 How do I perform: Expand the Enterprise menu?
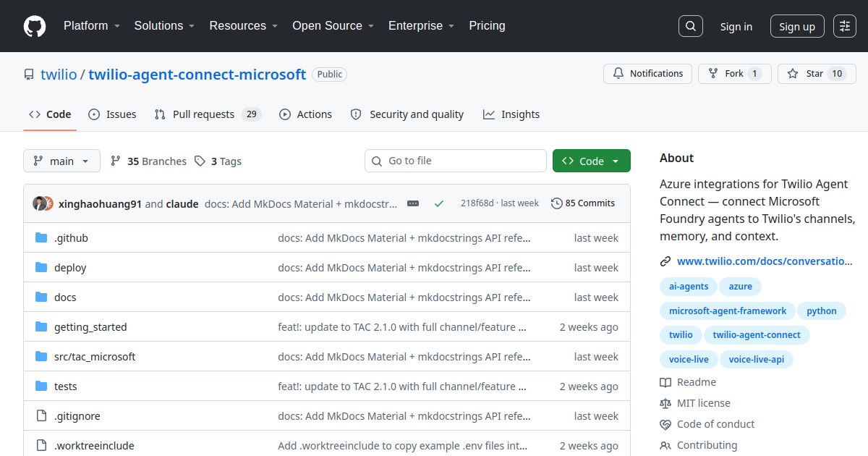click(x=421, y=26)
